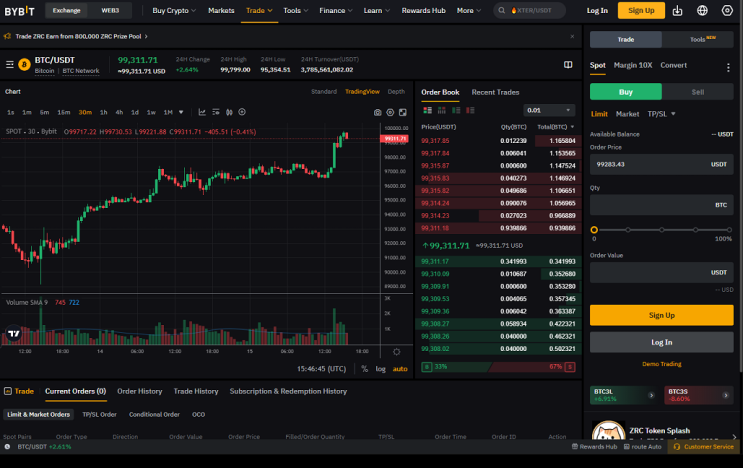Switch the chart to the Depth view
The image size is (743, 468).
click(x=396, y=91)
